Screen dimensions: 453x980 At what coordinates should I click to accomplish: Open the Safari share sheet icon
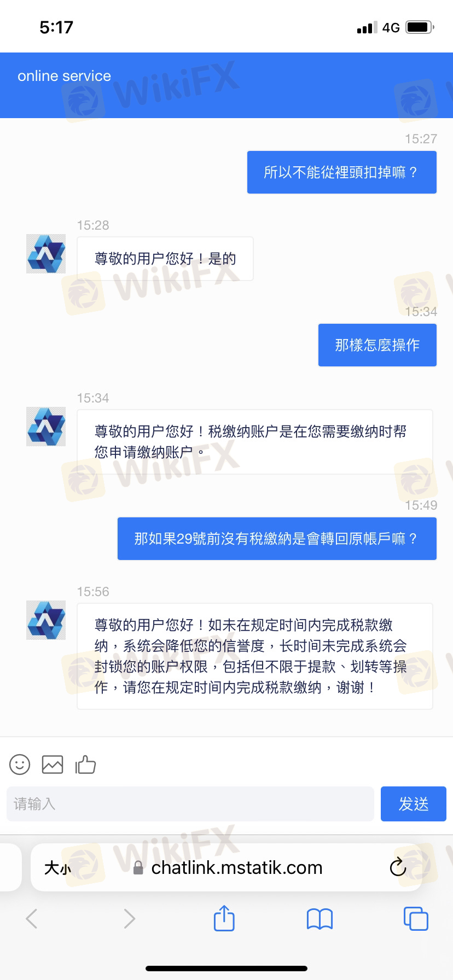coord(224,918)
